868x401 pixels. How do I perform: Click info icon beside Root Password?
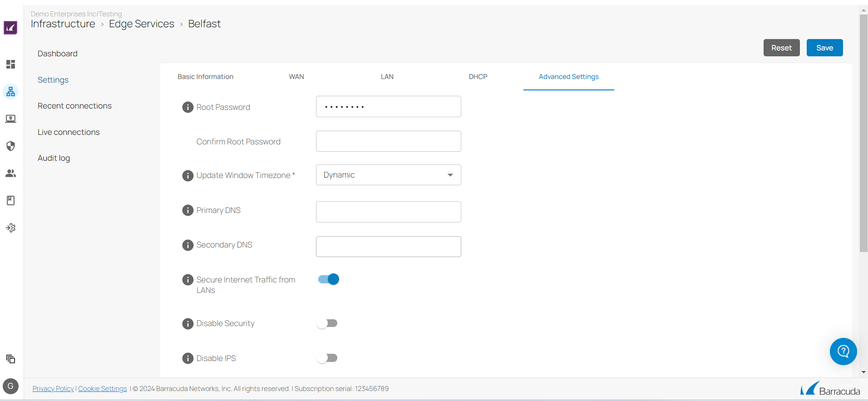click(187, 107)
